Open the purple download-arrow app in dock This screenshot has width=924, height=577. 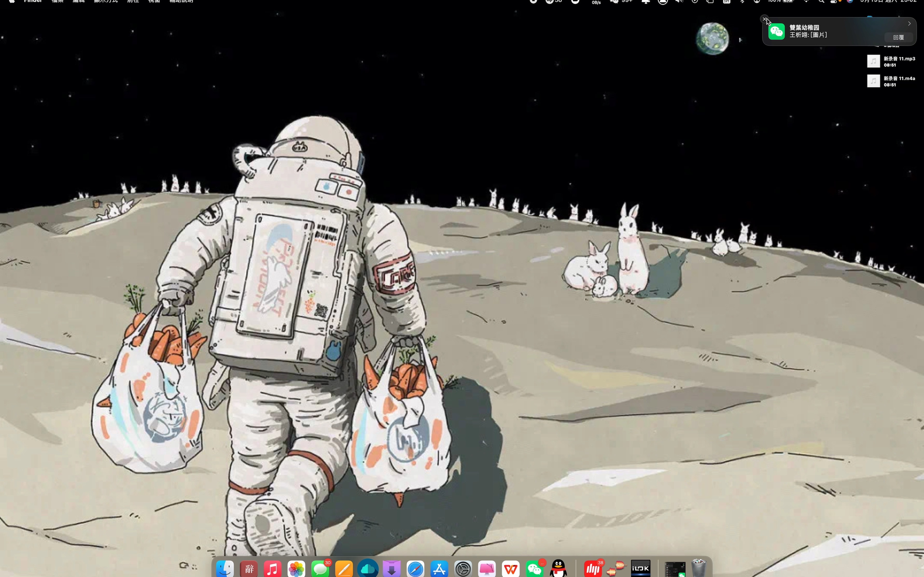tap(392, 569)
